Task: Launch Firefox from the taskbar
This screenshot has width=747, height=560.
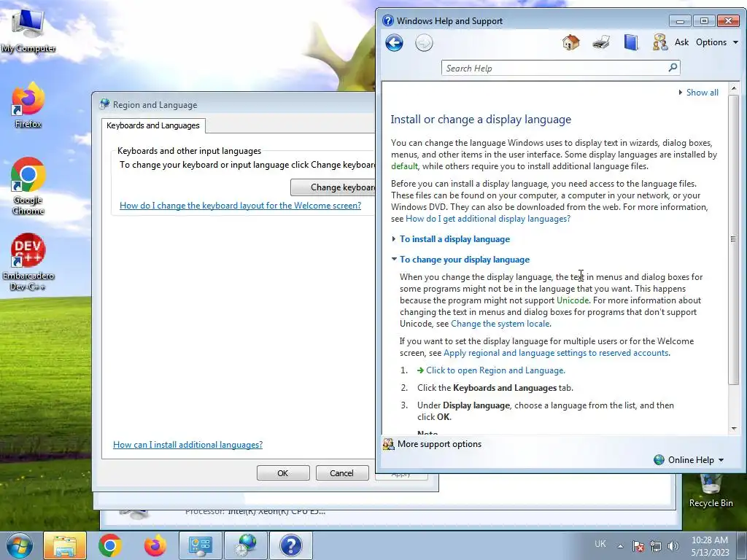Action: click(x=155, y=545)
